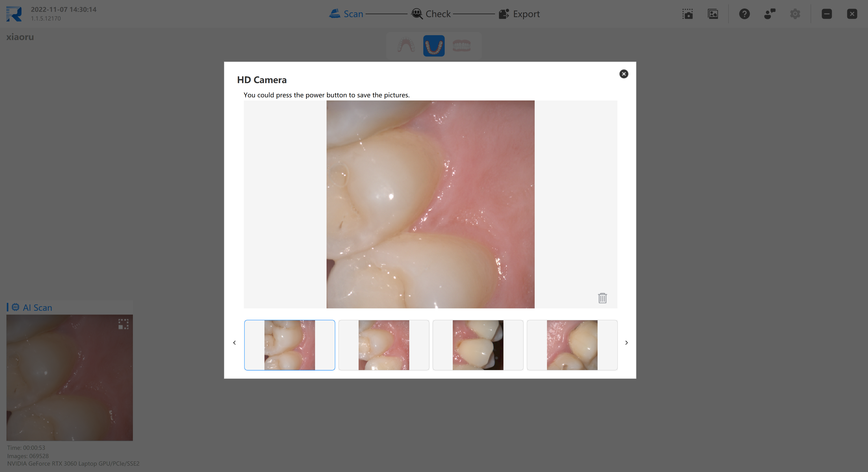
Task: Click the AI Scan live preview image
Action: (x=70, y=378)
